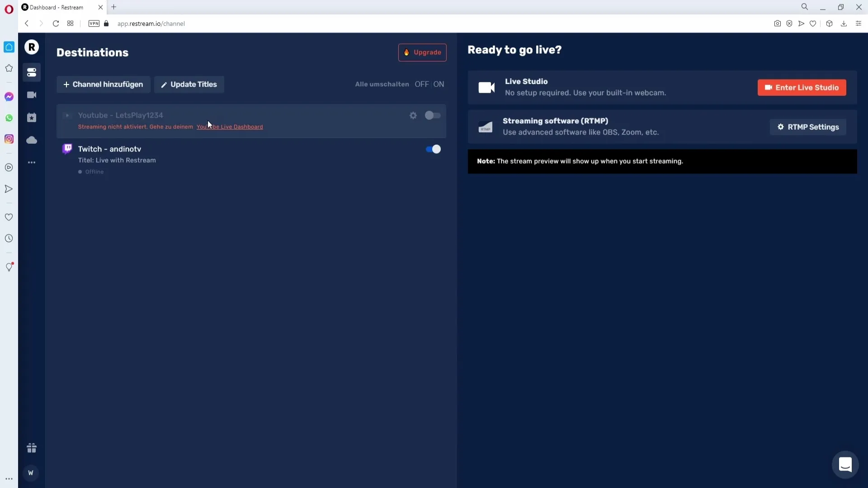Screen dimensions: 868x488
Task: Open Instagram in Opera sidebar
Action: pos(9,139)
